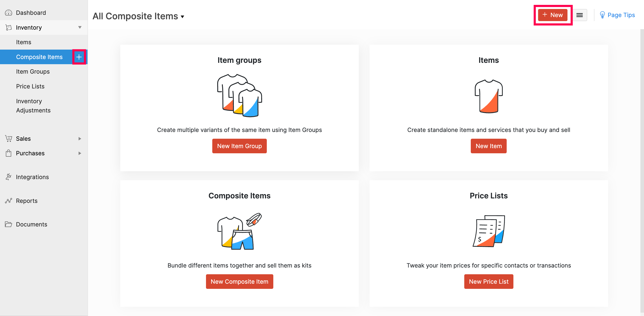Open the hamburger list menu icon

click(579, 15)
